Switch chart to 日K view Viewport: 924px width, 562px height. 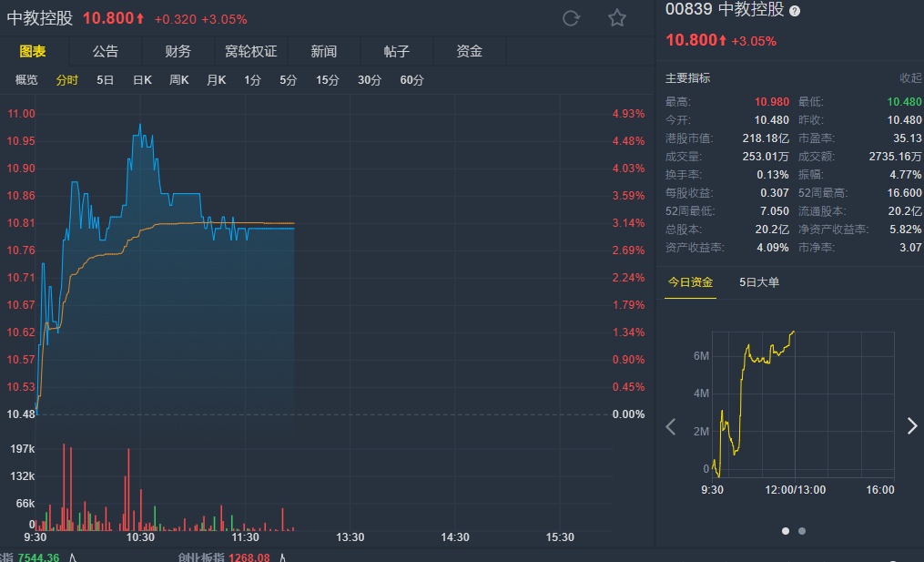coord(142,80)
